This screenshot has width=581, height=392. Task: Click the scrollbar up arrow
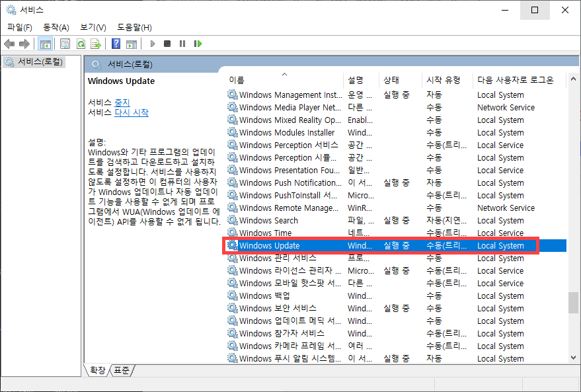(x=573, y=79)
